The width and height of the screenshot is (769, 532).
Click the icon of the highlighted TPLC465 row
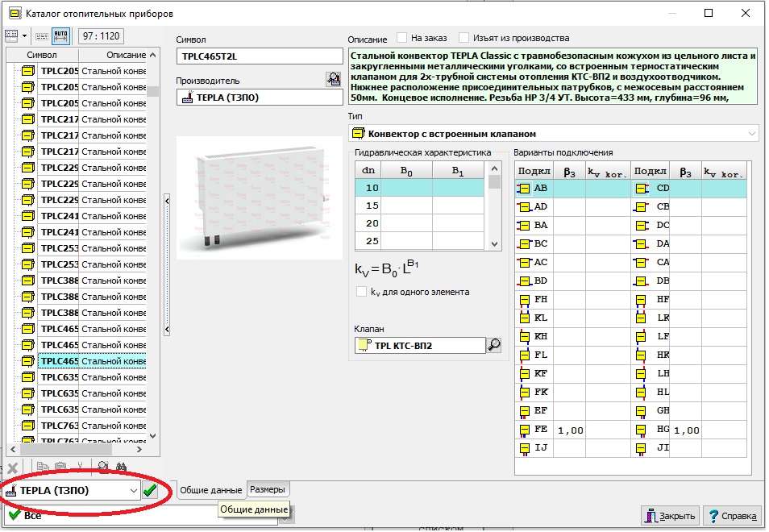click(28, 361)
